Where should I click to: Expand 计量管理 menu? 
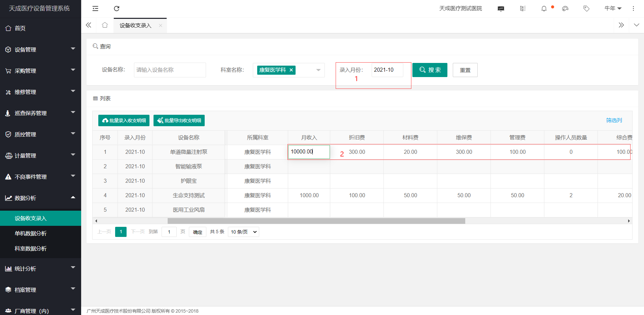(40, 155)
